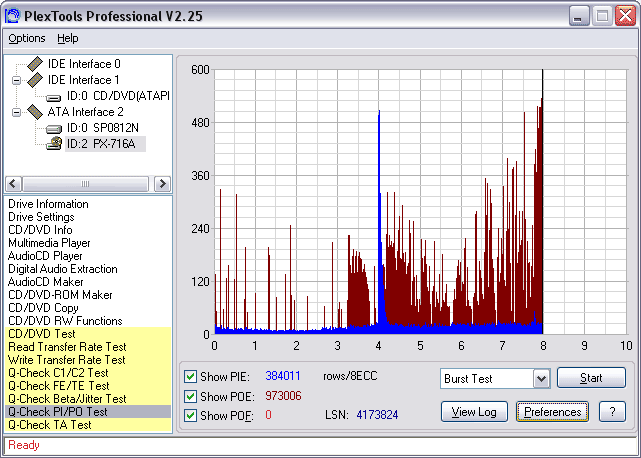Collapse the IDE Interface 1 tree node
Screen dimensions: 641x458
16,80
